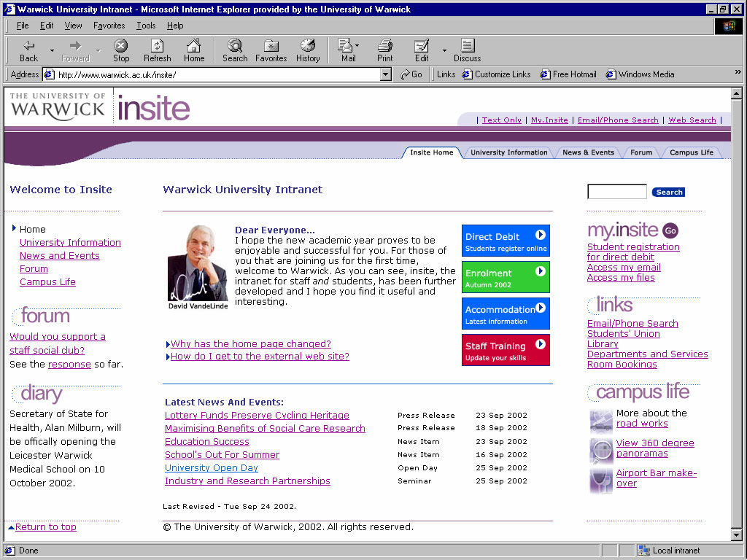Click the my.insite Go button
The width and height of the screenshot is (747, 560).
[670, 230]
